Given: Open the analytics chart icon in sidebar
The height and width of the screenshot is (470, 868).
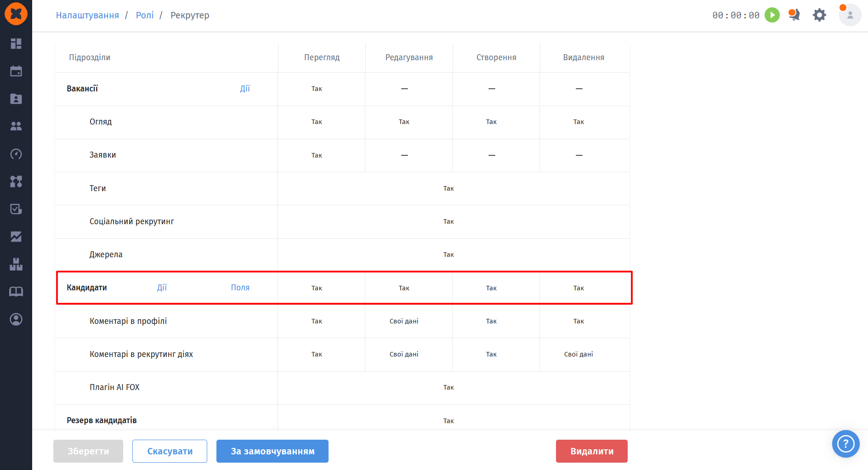Looking at the screenshot, I should click(16, 237).
